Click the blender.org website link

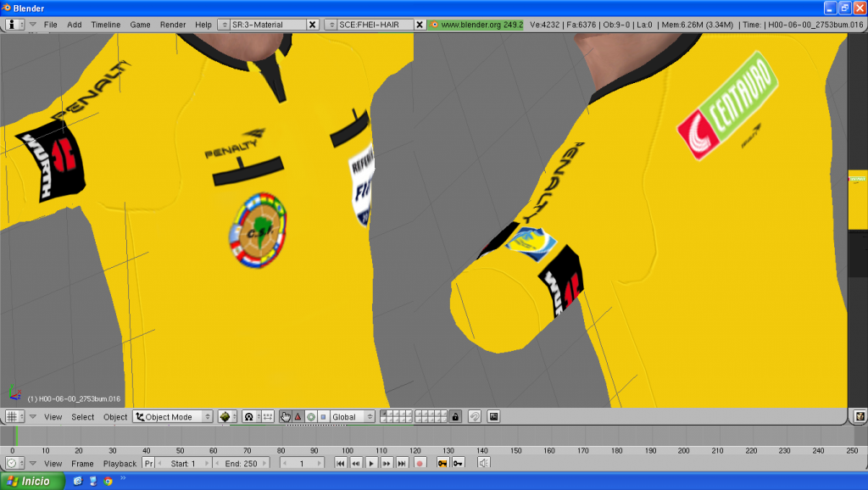[476, 25]
